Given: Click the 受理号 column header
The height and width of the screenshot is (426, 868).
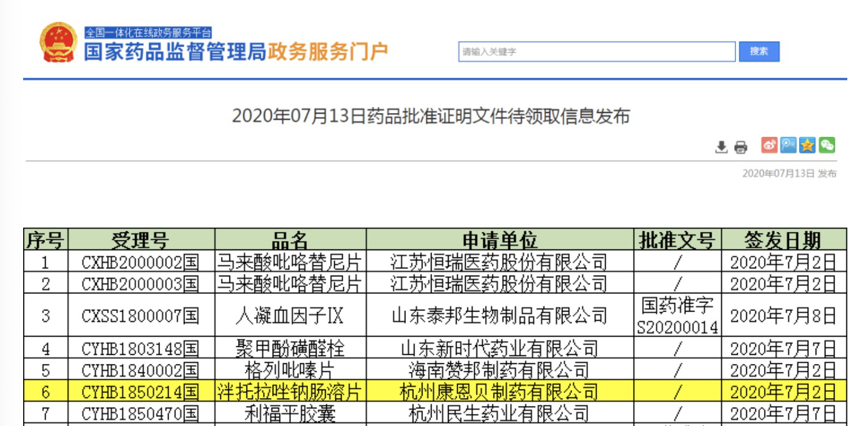Looking at the screenshot, I should [141, 240].
